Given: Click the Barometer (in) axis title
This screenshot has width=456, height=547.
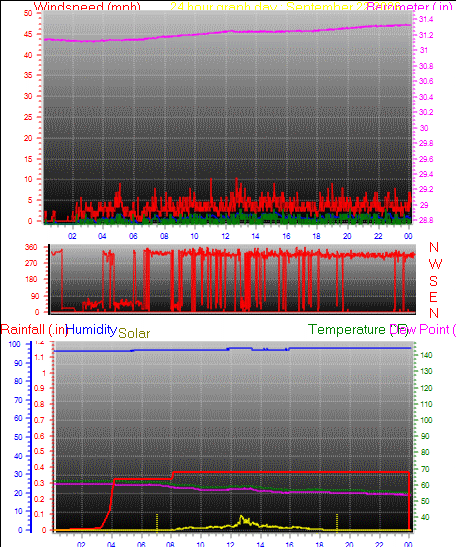Looking at the screenshot, I should coord(410,6).
